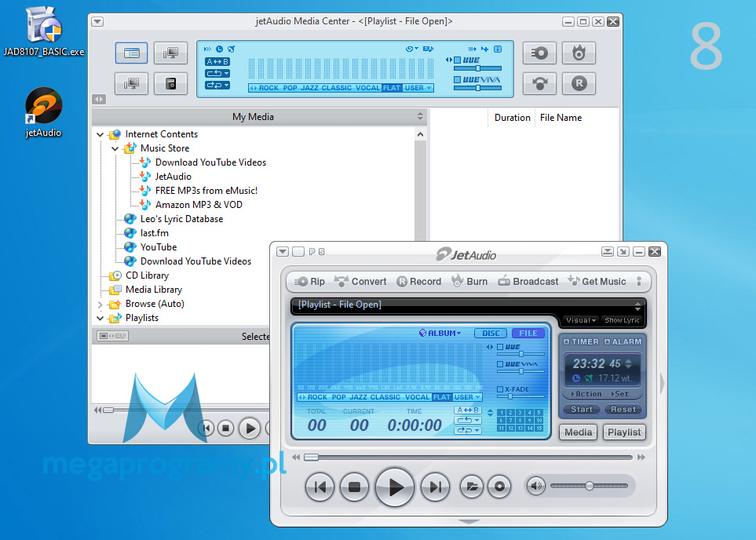The height and width of the screenshot is (540, 756).
Task: Select the POP equalizer preset in player
Action: 339,397
